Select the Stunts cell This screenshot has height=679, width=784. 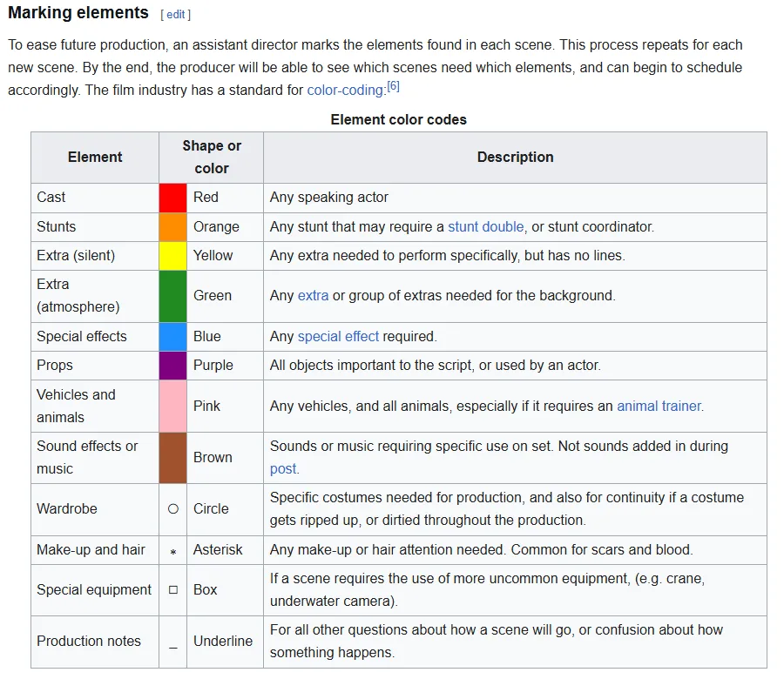95,227
